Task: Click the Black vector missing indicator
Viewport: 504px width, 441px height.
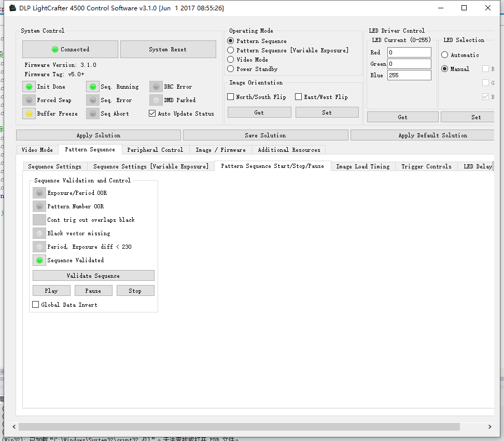Action: tap(39, 234)
